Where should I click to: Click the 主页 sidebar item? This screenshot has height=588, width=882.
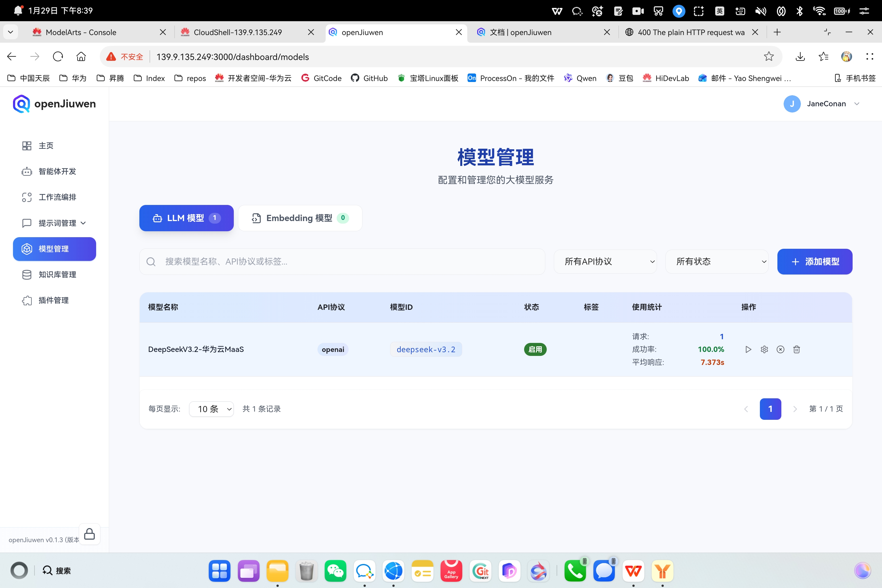[x=46, y=146]
